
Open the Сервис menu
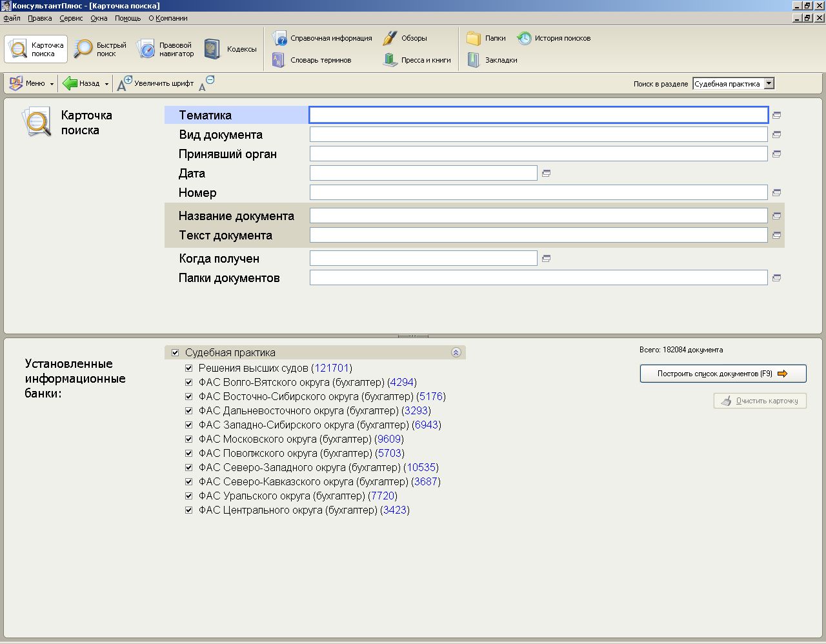point(71,18)
